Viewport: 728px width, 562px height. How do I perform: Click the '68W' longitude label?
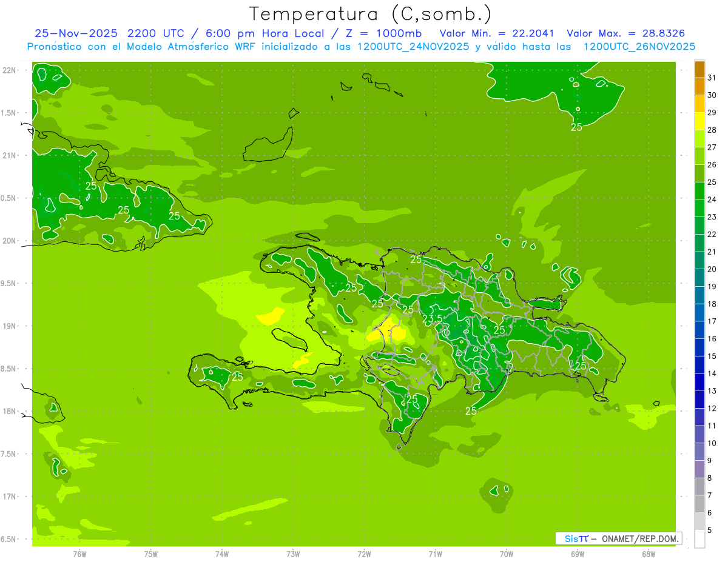[x=649, y=554]
